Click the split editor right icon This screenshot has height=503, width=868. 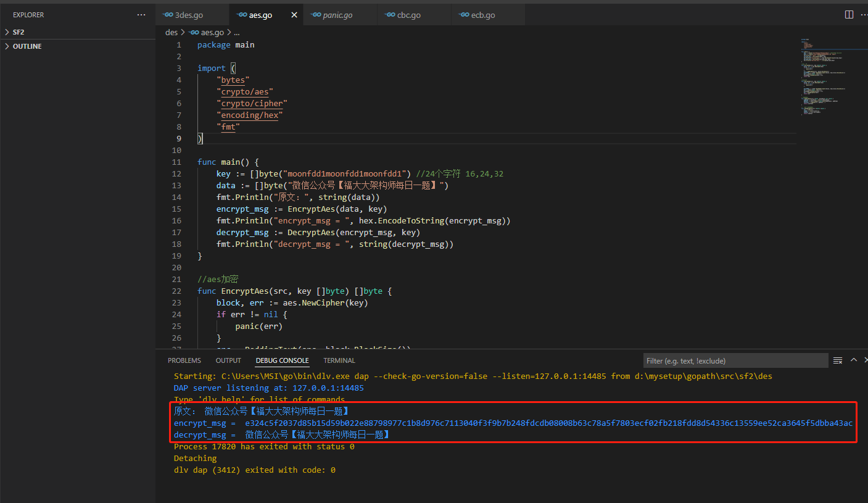click(849, 15)
